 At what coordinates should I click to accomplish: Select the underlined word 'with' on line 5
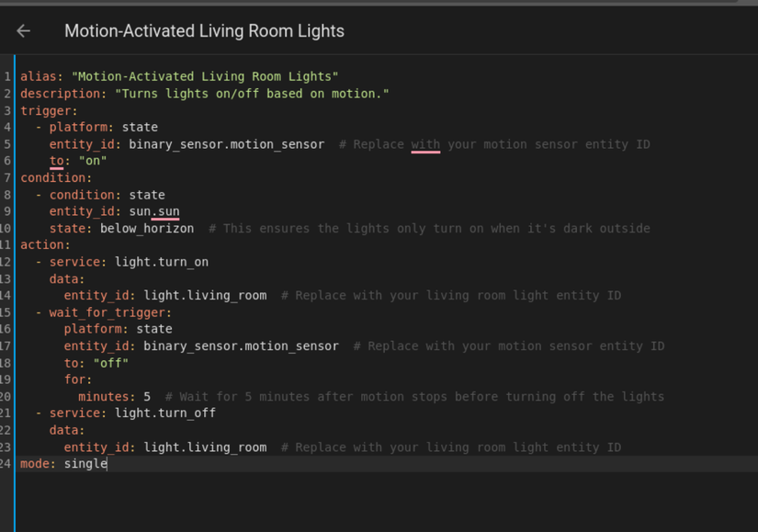424,143
